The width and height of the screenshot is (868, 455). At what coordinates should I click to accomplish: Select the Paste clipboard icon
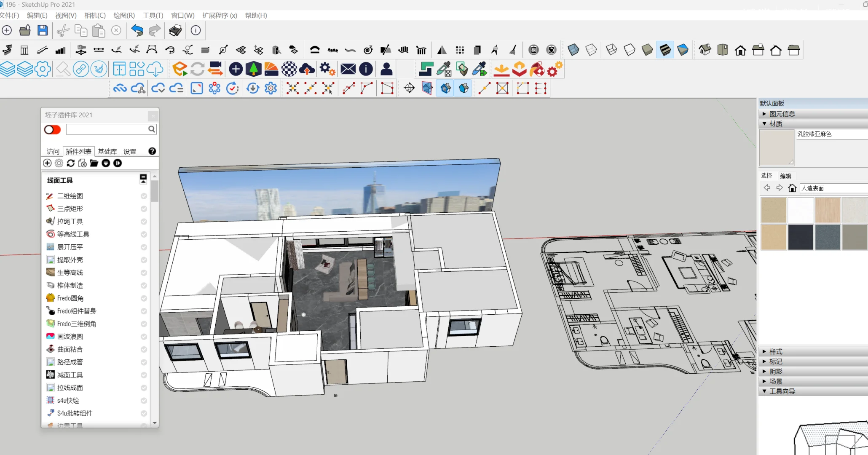[x=99, y=30]
